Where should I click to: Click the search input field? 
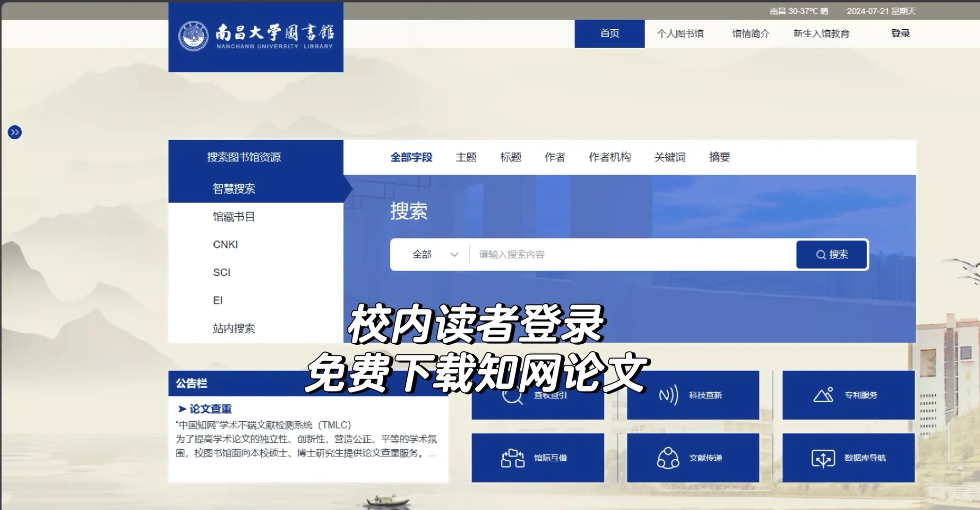614,255
